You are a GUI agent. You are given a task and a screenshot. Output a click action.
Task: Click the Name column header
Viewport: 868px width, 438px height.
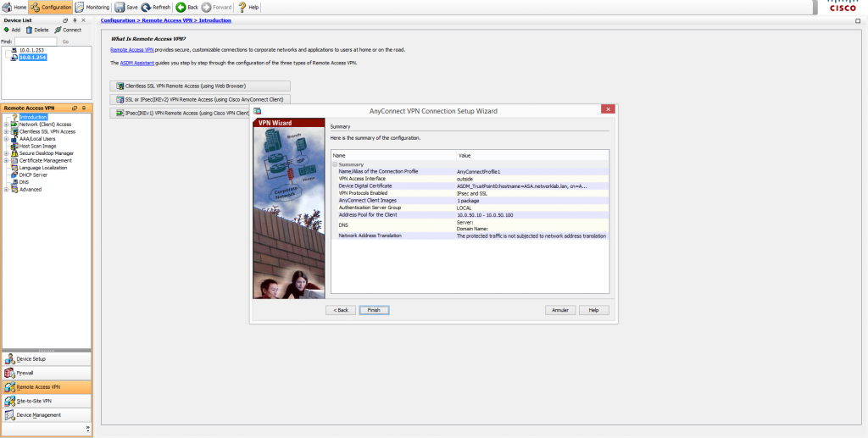pyautogui.click(x=393, y=156)
